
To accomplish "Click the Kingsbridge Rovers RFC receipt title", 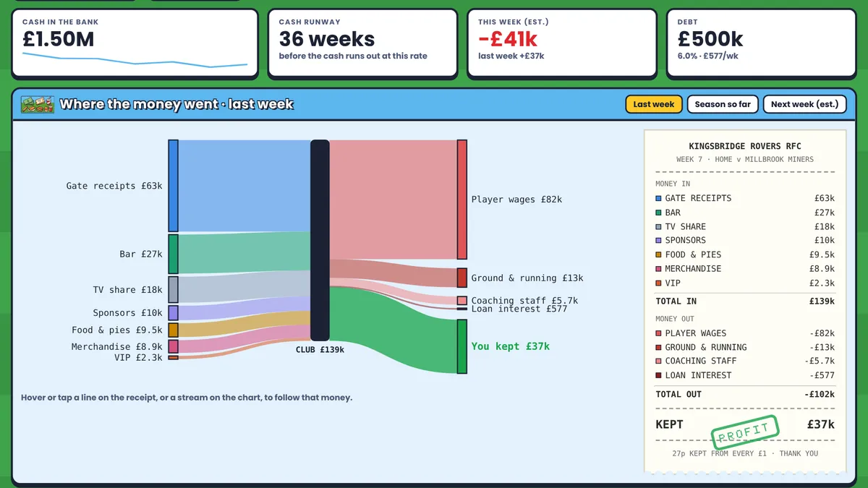I will coord(745,146).
